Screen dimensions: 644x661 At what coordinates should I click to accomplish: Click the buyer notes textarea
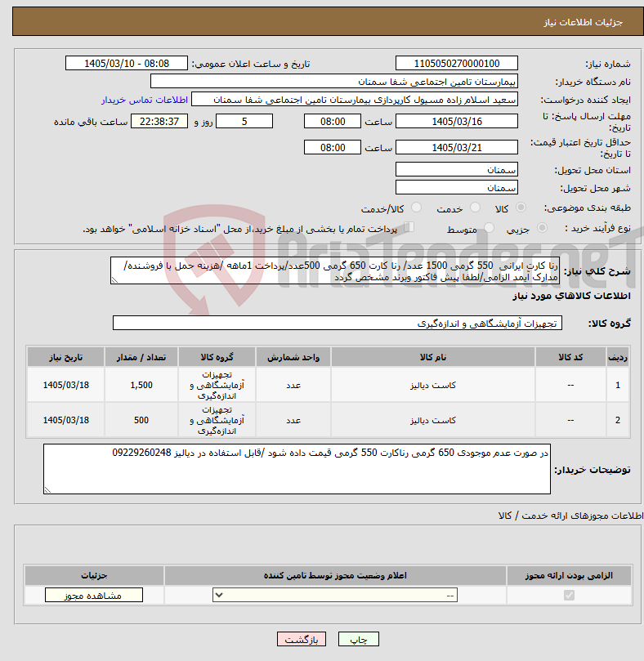(297, 469)
